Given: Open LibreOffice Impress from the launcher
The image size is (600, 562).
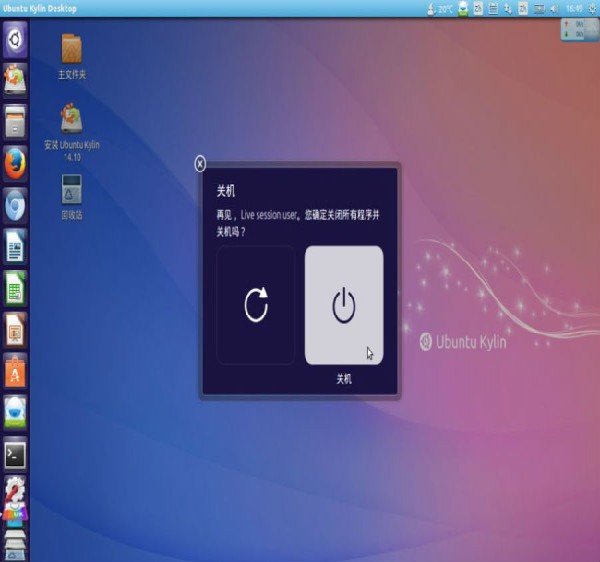Looking at the screenshot, I should click(x=15, y=328).
